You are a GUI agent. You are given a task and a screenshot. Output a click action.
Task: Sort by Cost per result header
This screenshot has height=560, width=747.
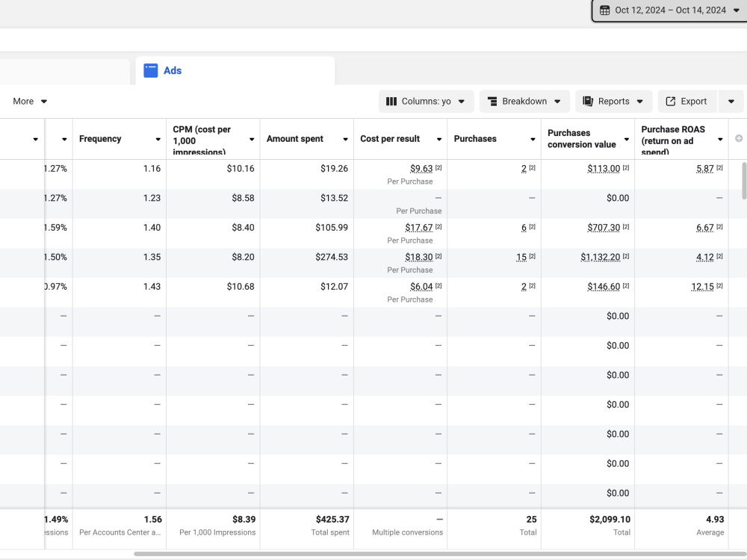(x=390, y=139)
